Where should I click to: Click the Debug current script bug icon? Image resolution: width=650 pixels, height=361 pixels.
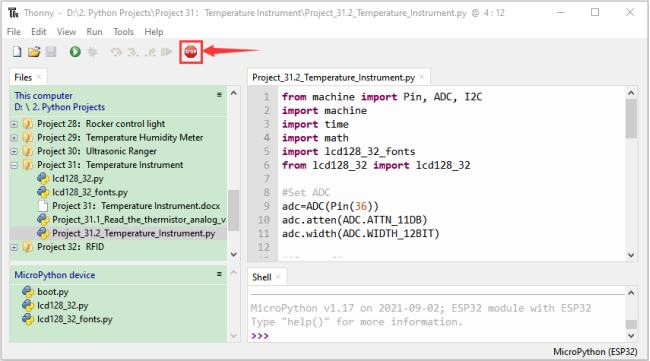click(x=92, y=52)
